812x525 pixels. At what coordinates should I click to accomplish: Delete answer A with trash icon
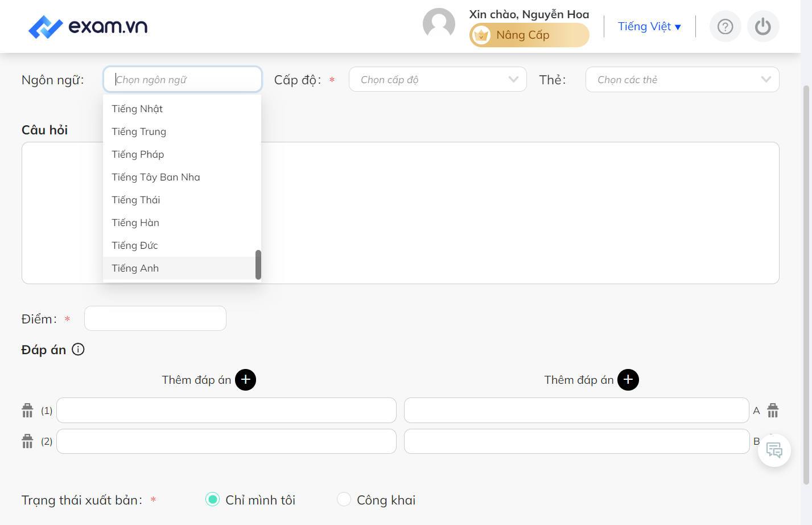coord(773,410)
